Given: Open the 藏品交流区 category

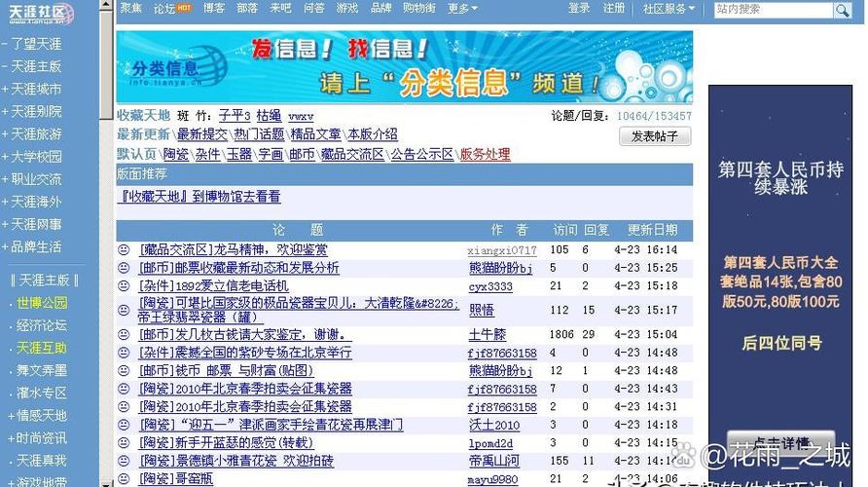Looking at the screenshot, I should point(352,154).
